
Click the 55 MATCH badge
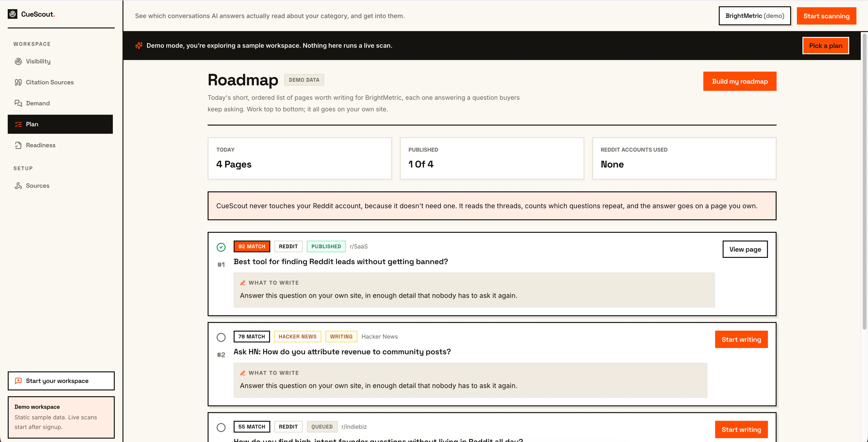click(x=252, y=427)
